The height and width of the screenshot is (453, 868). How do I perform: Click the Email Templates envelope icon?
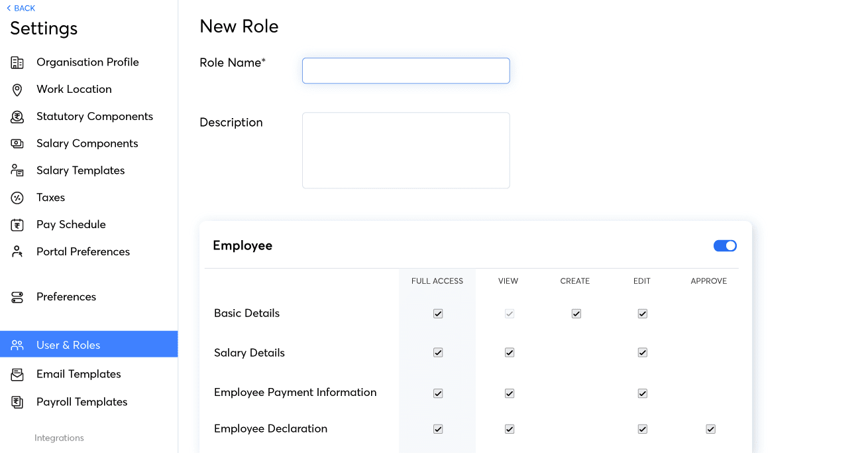coord(17,375)
